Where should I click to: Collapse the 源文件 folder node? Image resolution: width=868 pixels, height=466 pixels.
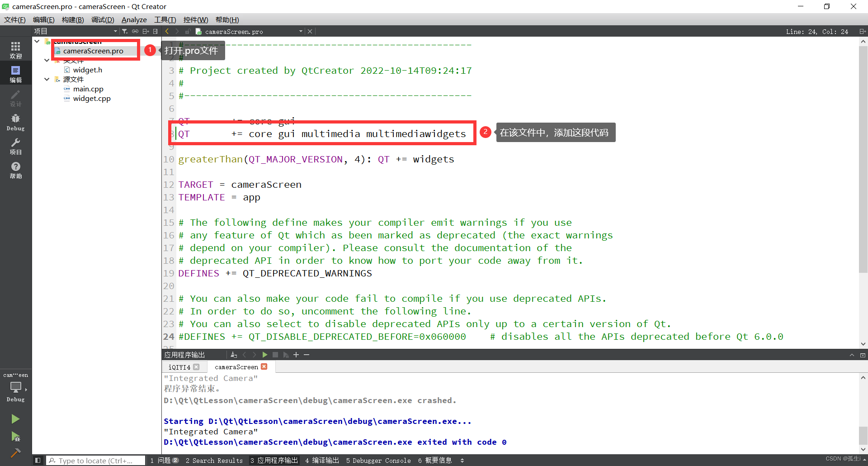[x=47, y=79]
